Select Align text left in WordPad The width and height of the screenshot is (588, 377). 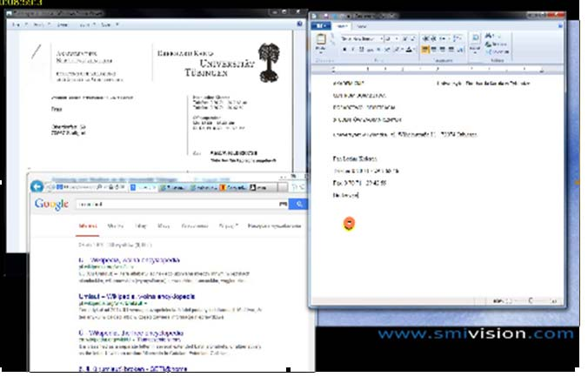point(425,50)
